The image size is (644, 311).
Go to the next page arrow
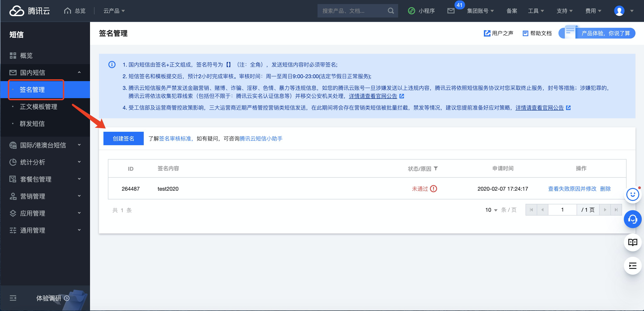pos(605,210)
